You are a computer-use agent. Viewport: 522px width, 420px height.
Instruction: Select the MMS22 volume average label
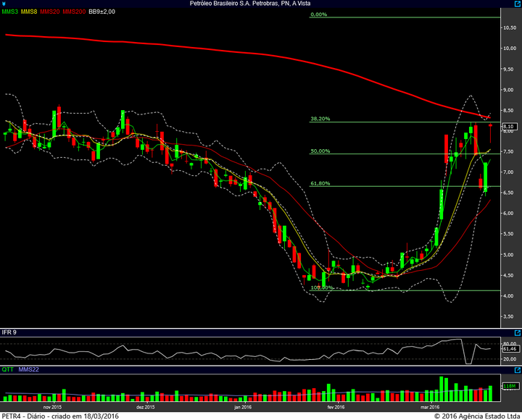pyautogui.click(x=28, y=369)
